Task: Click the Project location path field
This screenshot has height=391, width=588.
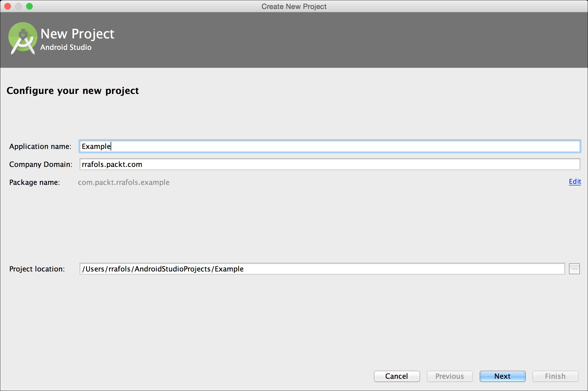Action: tap(322, 269)
